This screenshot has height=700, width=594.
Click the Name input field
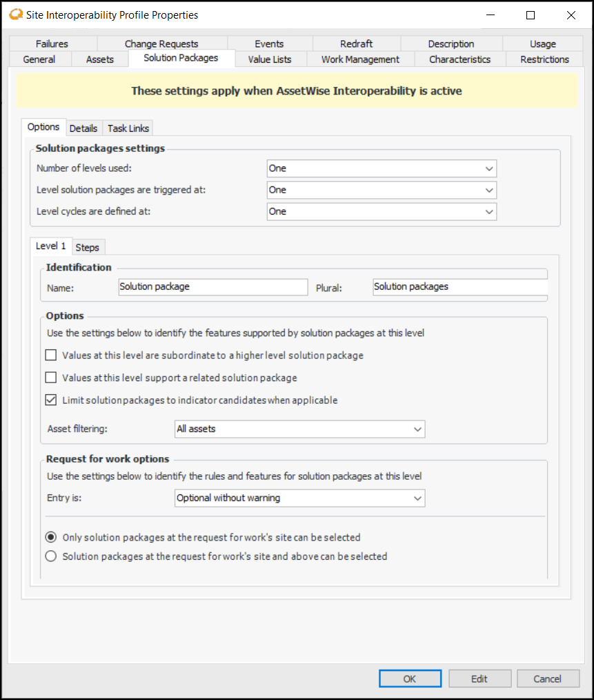[x=213, y=287]
